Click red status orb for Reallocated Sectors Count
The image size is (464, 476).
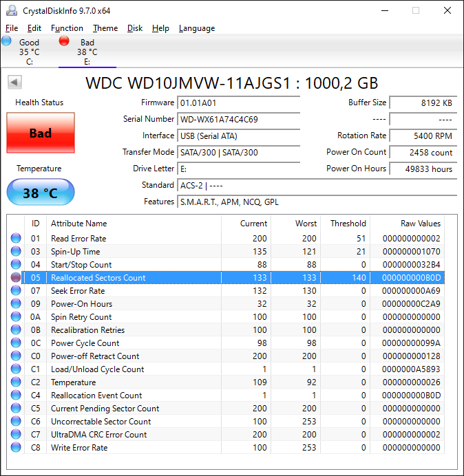(x=16, y=277)
